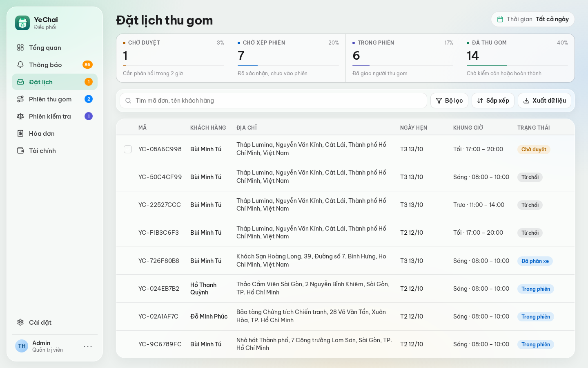Viewport: 588px width, 368px height.
Task: Click order code YC-F1B3C6F3
Action: coord(158,233)
